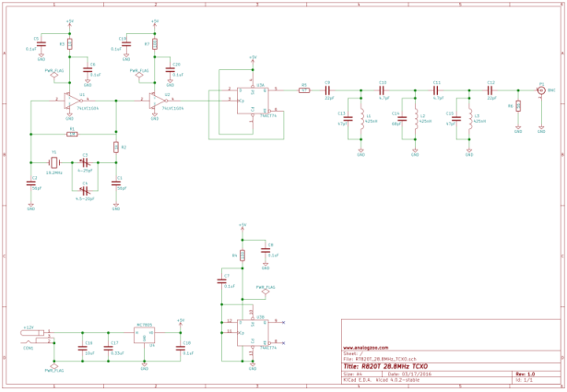Screen dimensions: 567x392
Task: Click the R820T 28.8MHz TCXO title text
Action: [395, 367]
